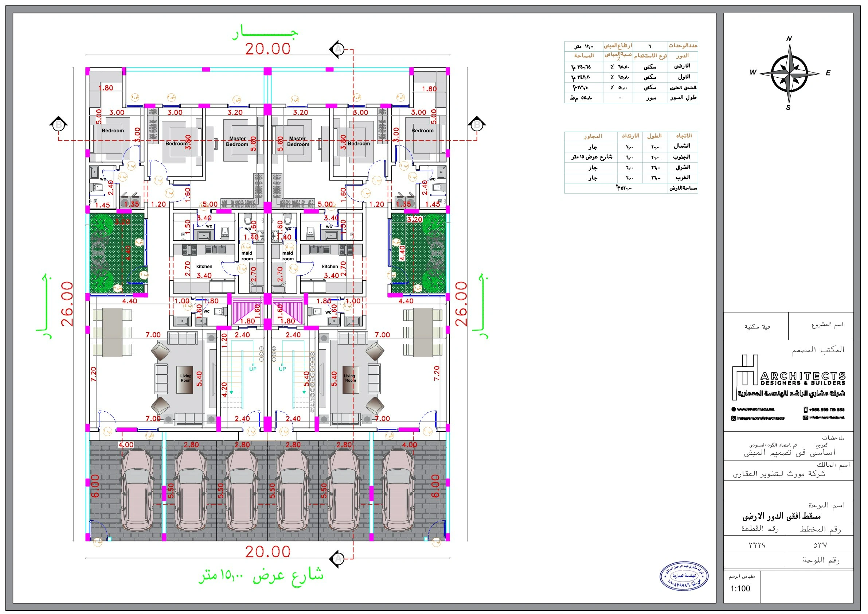Click the sheet title مسقط افقى الدور الارضى
The width and height of the screenshot is (868, 614).
click(x=781, y=517)
